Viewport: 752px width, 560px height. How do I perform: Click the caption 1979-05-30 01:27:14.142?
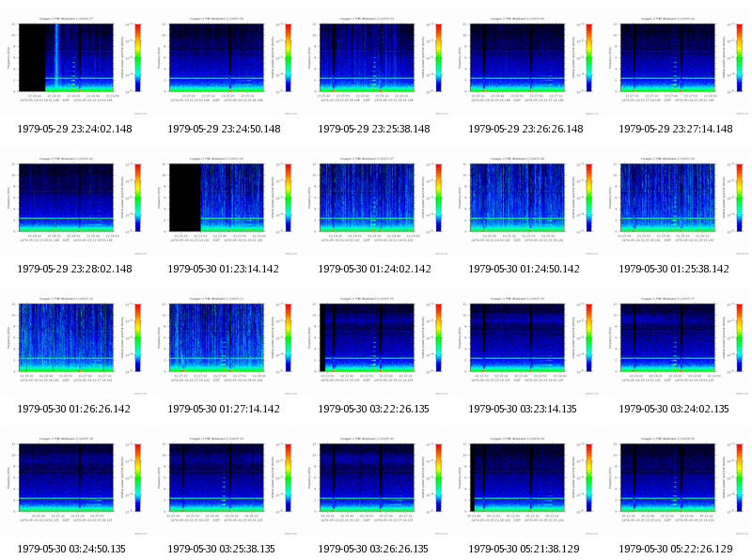point(224,409)
